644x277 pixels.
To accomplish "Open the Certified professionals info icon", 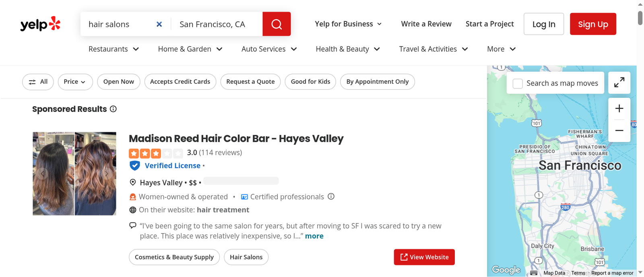I will pyautogui.click(x=331, y=196).
